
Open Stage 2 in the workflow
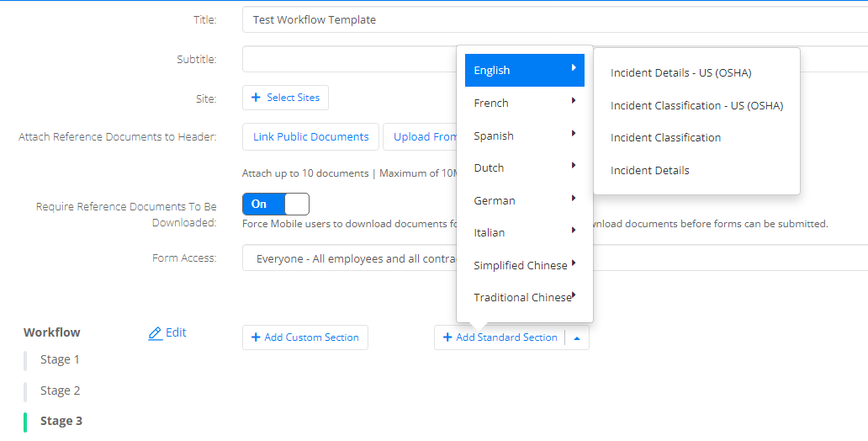click(x=60, y=391)
